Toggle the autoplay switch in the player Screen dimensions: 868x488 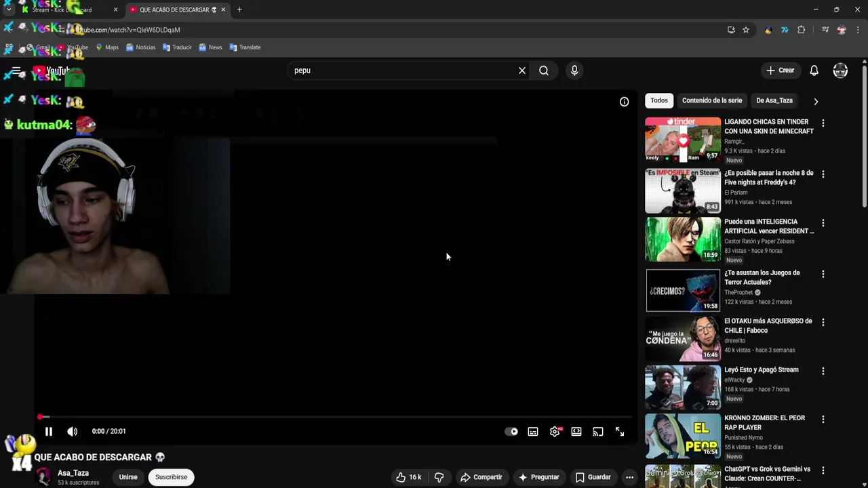[x=511, y=432]
